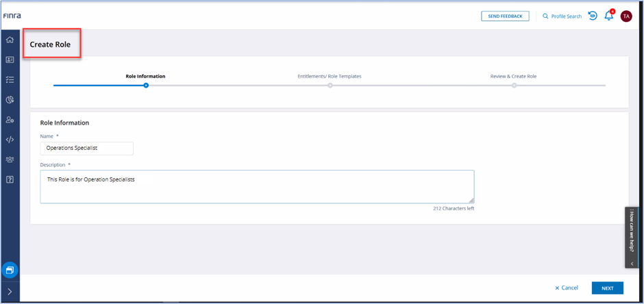Click the home icon in the sidebar
Viewport: 644px width, 304px height.
click(x=10, y=40)
